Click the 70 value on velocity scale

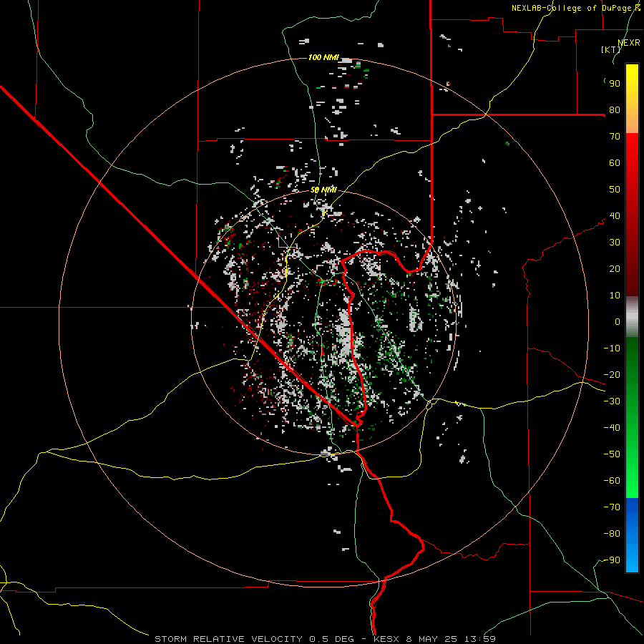[615, 137]
